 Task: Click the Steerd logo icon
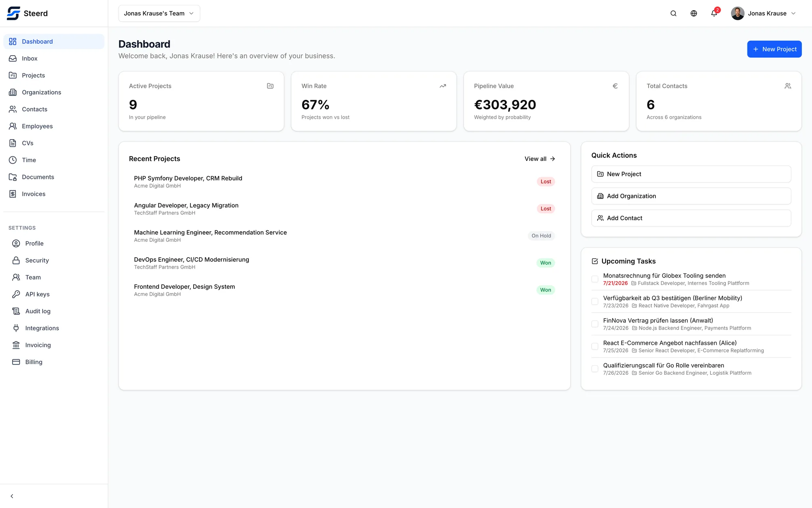(13, 13)
